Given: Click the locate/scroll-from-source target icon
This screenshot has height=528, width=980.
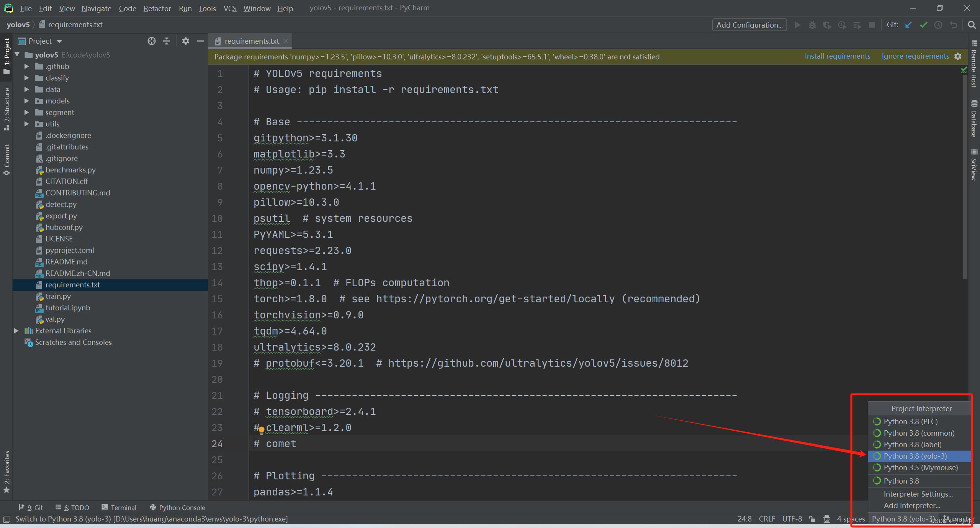Looking at the screenshot, I should 152,41.
